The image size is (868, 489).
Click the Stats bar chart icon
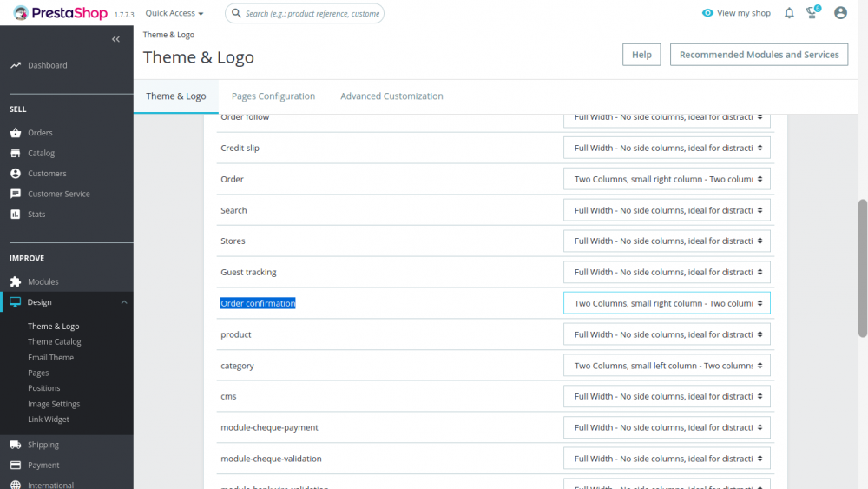16,215
